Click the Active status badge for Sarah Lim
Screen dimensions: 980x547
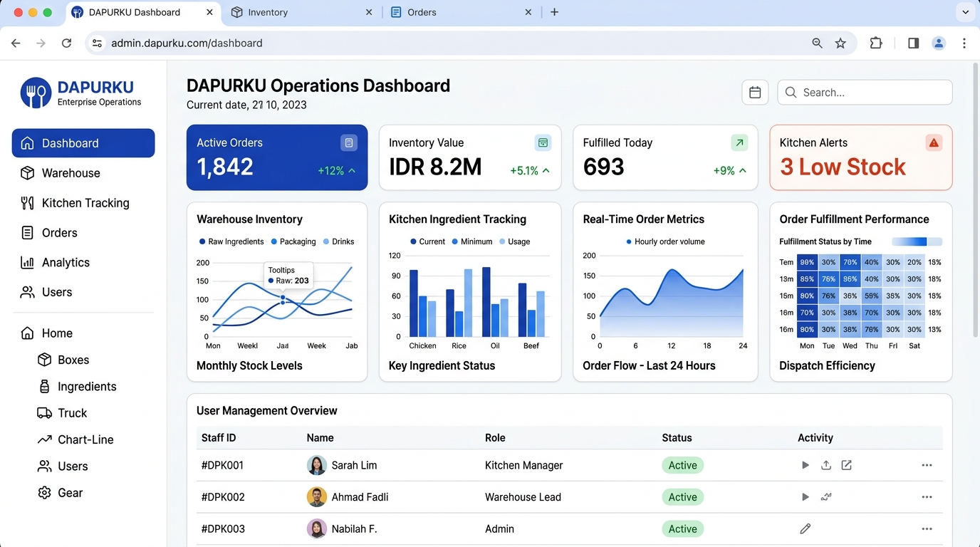point(682,465)
